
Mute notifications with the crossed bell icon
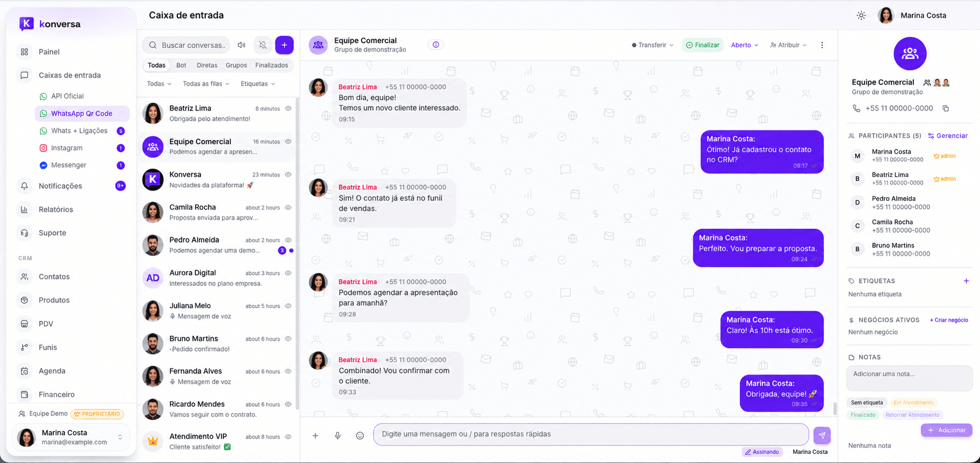[x=263, y=45]
